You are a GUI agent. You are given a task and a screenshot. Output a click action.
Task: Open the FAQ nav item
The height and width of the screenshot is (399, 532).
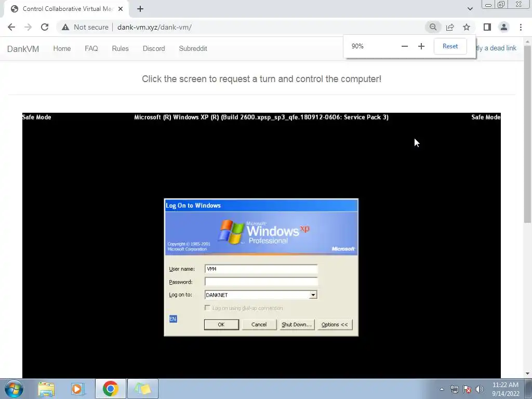coord(91,48)
